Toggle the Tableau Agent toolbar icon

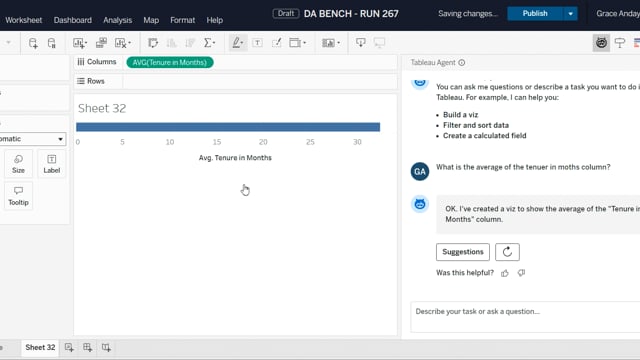point(601,43)
